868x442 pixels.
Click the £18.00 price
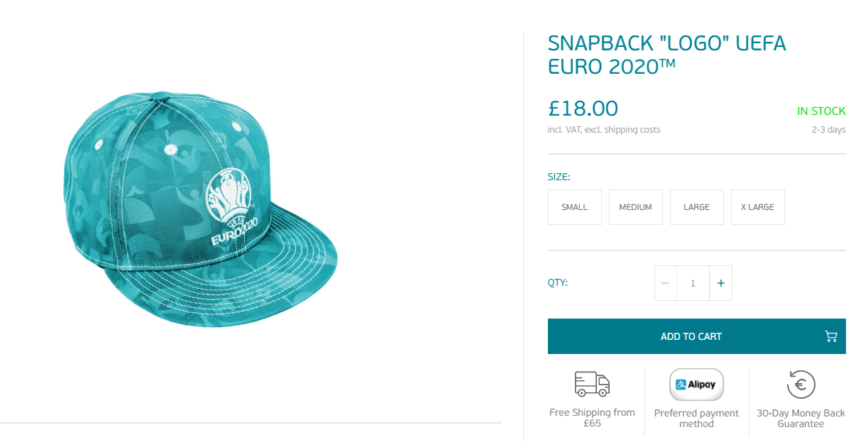pyautogui.click(x=583, y=109)
